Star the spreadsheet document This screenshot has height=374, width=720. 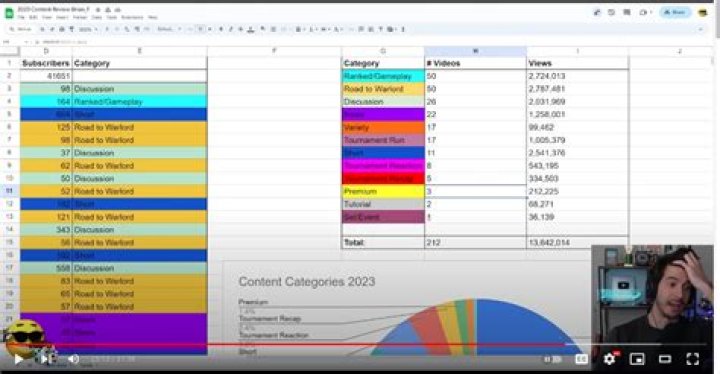click(98, 9)
